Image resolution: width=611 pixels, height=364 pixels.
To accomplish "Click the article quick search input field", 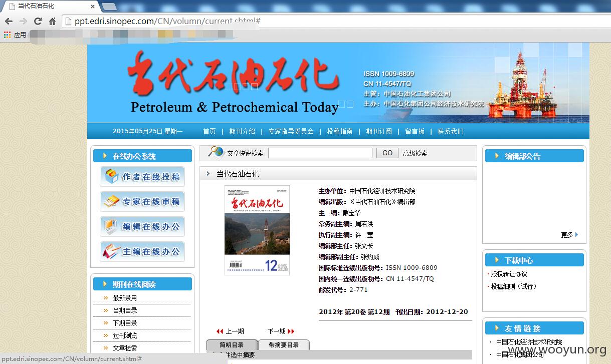I will [320, 153].
